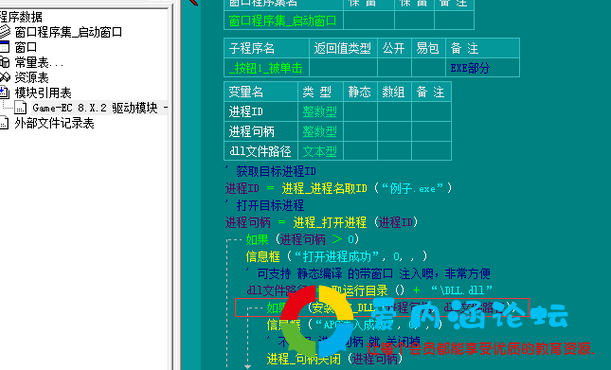Image resolution: width=611 pixels, height=370 pixels.
Task: Toggle 静态 cell for 进程ID variable
Action: [360, 112]
